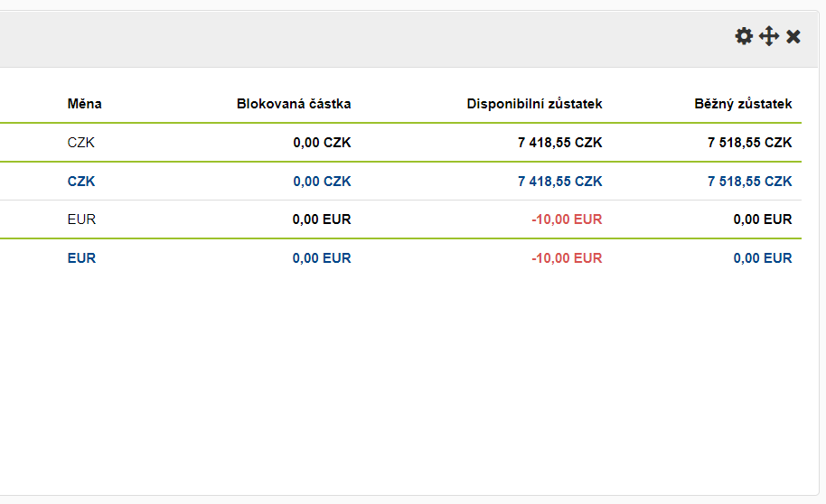Click the Blokovaná částka column header
The image size is (826, 504).
click(294, 104)
